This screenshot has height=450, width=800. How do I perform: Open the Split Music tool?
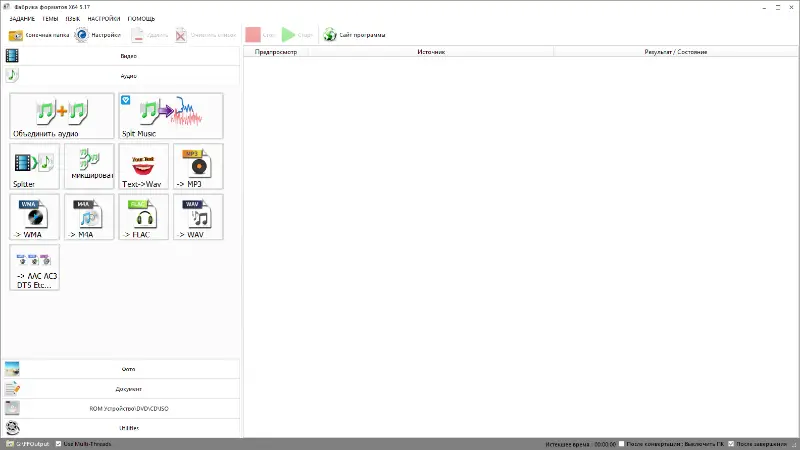click(171, 116)
